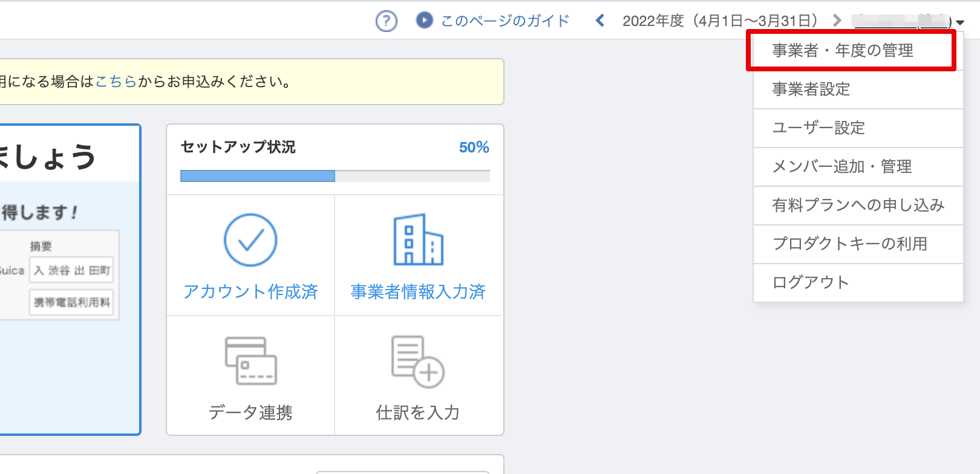Click ログアウト to sign out
This screenshot has height=474, width=980.
811,282
